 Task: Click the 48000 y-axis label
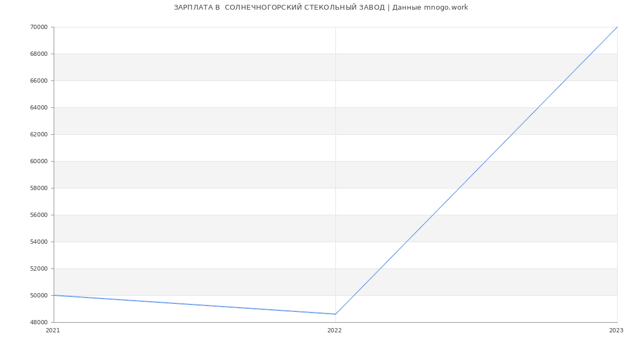pos(39,322)
